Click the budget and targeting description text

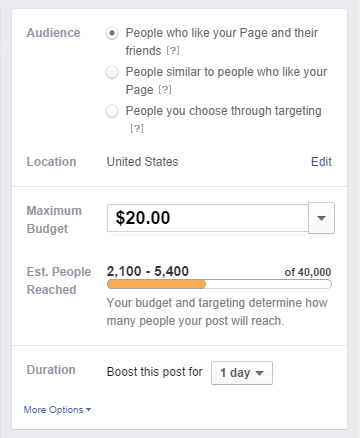(x=217, y=312)
